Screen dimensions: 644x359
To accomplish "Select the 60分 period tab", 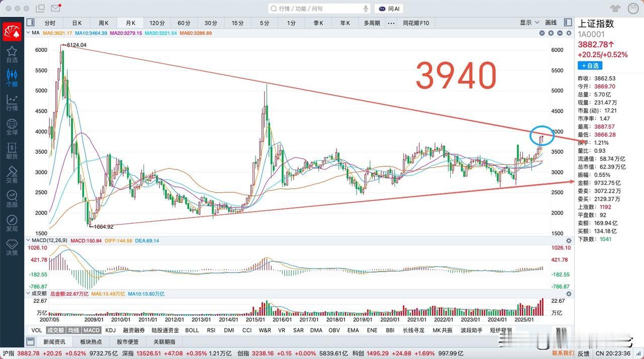I will [x=184, y=23].
